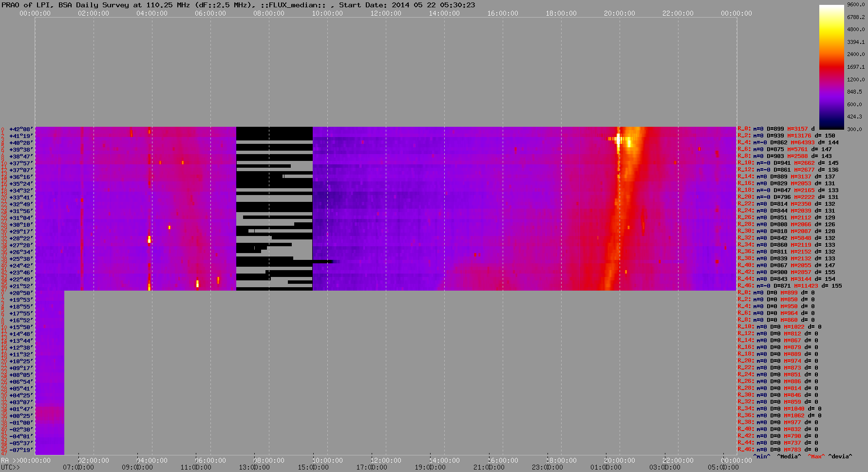Click the 07:00:00 UTC tick label

[78, 467]
